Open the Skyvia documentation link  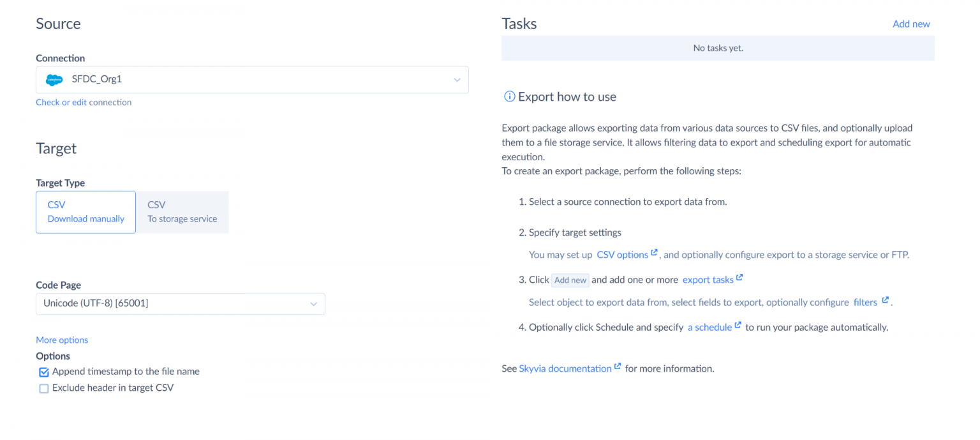565,368
